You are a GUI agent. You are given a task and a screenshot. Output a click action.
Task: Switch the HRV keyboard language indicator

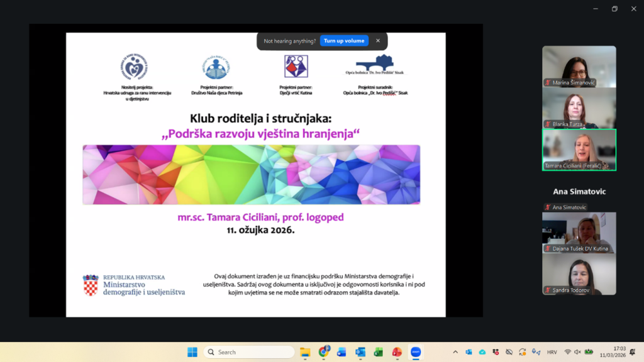point(552,352)
